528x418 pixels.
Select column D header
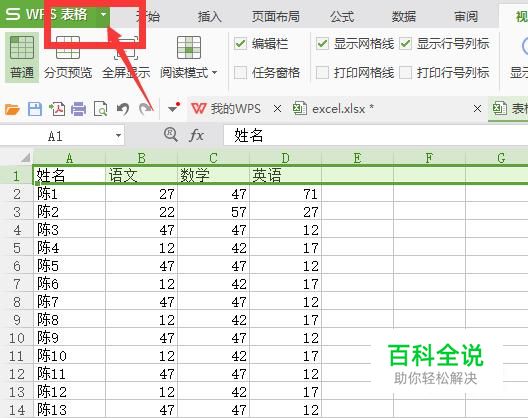[x=286, y=158]
